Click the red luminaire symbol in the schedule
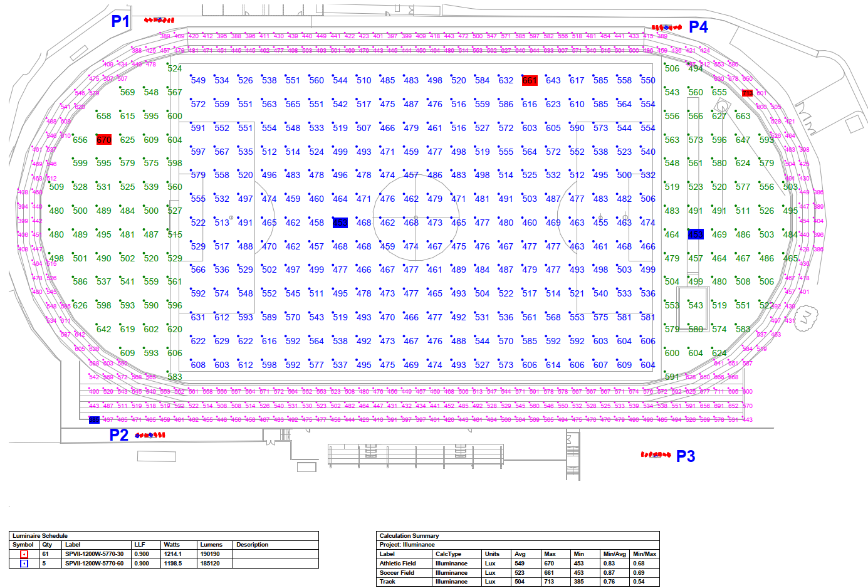 [x=24, y=554]
